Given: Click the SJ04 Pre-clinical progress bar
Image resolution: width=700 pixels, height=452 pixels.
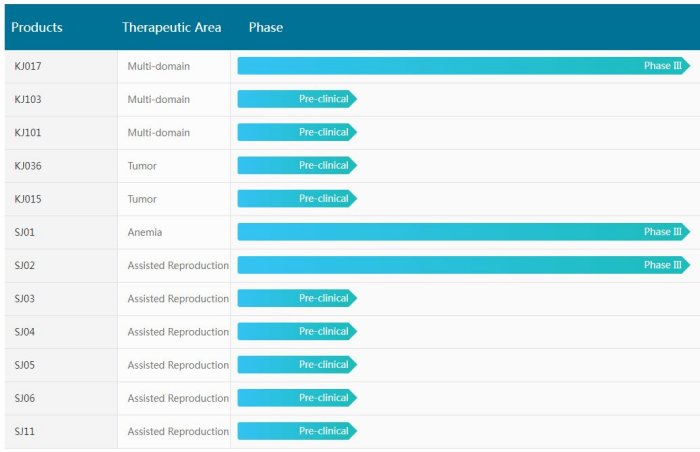Looking at the screenshot, I should tap(296, 331).
